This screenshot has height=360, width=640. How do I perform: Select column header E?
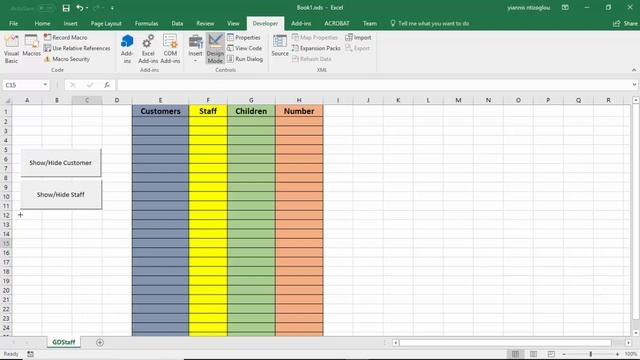pyautogui.click(x=160, y=100)
